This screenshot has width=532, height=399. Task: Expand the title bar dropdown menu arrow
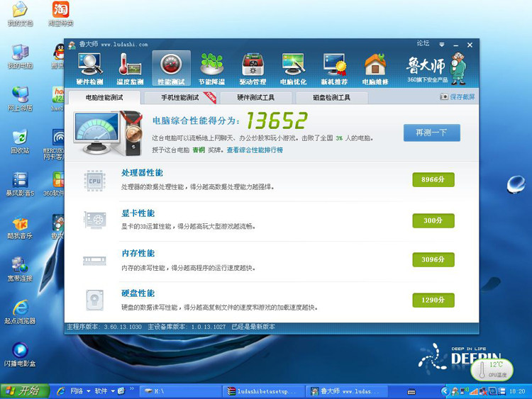pyautogui.click(x=441, y=45)
